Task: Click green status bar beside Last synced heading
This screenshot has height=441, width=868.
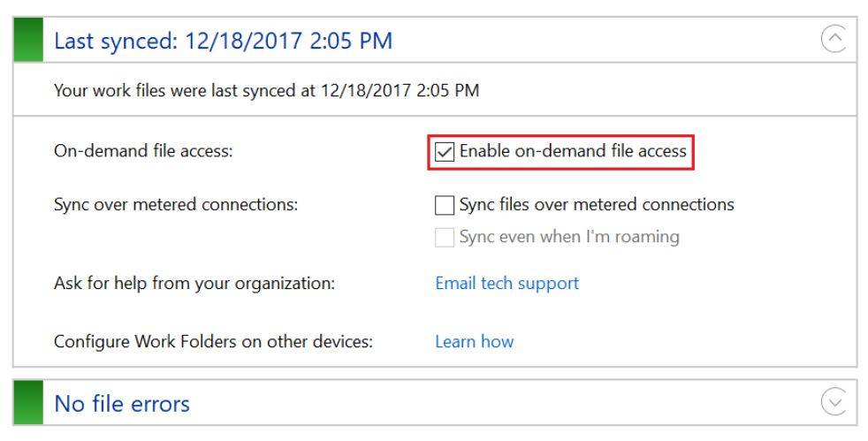Action: click(x=28, y=40)
